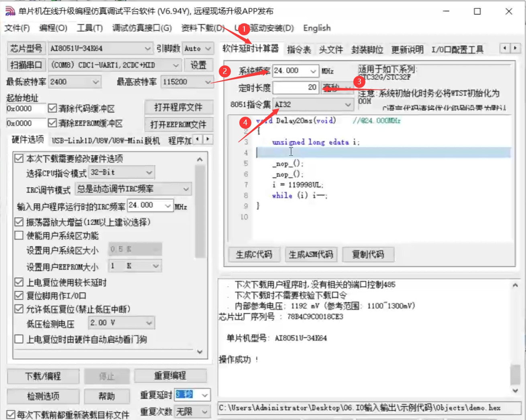526x420 pixels.
Task: Toggle 振荡器放大增益 checkbox
Action: (x=19, y=222)
